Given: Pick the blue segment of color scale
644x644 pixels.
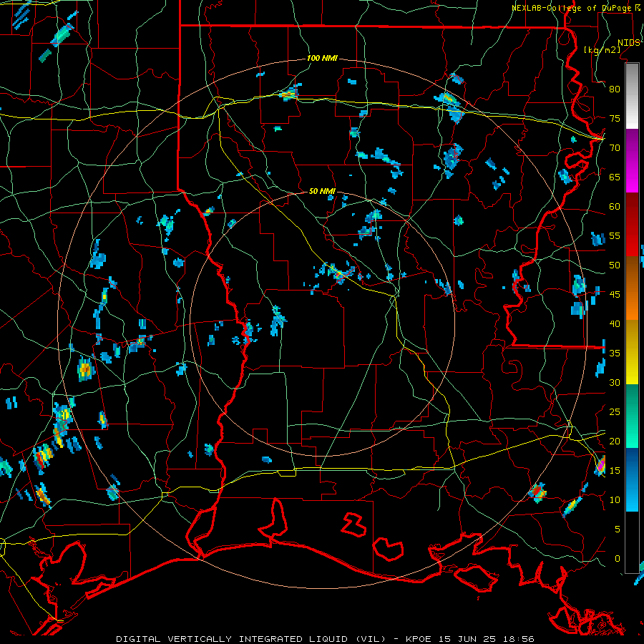Looking at the screenshot, I should [632, 479].
